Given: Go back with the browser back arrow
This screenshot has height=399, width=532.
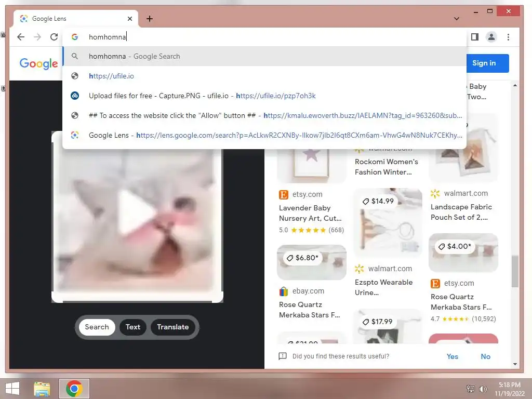Looking at the screenshot, I should click(x=21, y=37).
